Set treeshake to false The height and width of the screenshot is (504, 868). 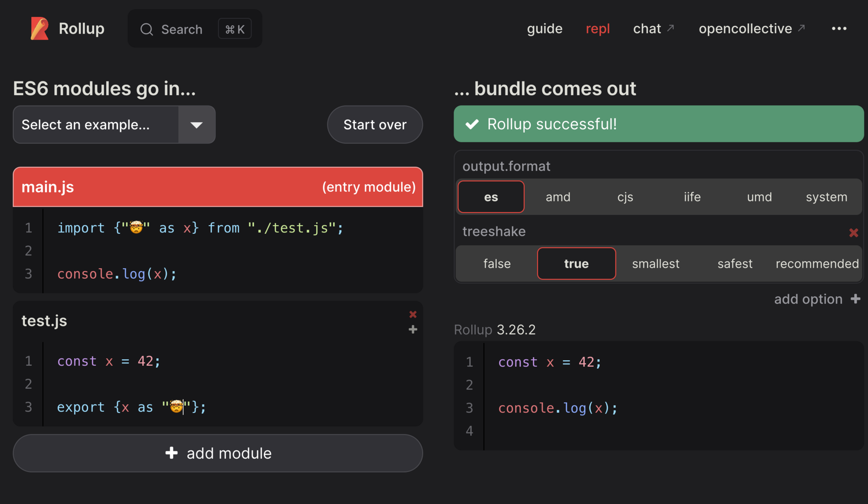[x=497, y=264]
